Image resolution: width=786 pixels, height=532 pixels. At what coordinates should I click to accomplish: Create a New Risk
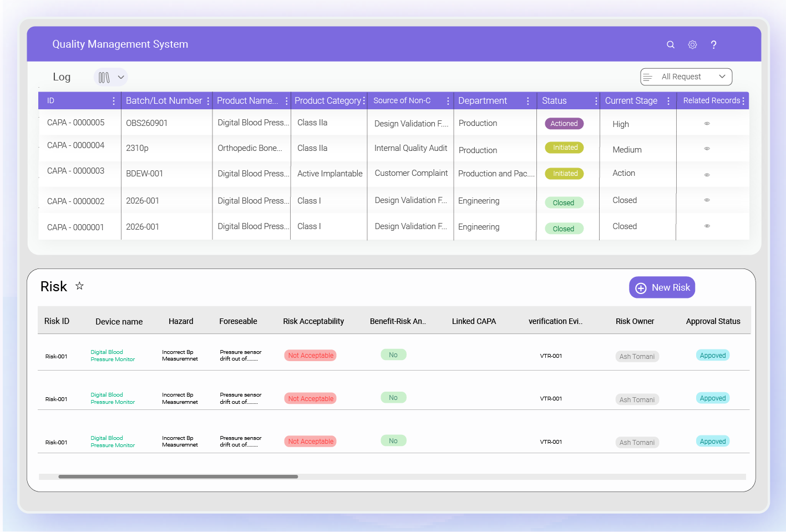click(662, 287)
